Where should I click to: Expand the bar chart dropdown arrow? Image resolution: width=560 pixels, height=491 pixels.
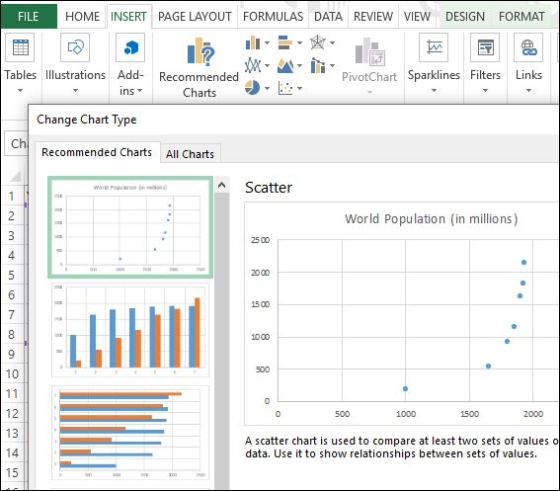[299, 43]
